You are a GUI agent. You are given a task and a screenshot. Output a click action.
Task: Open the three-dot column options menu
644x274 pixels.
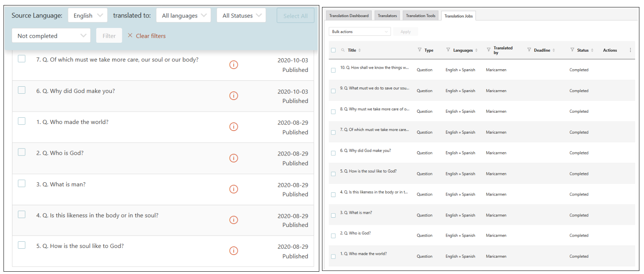(x=630, y=50)
